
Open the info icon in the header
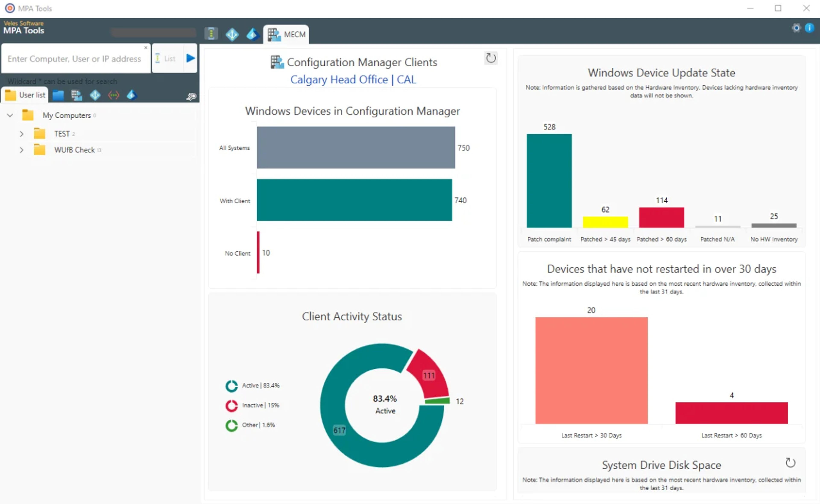(x=809, y=28)
